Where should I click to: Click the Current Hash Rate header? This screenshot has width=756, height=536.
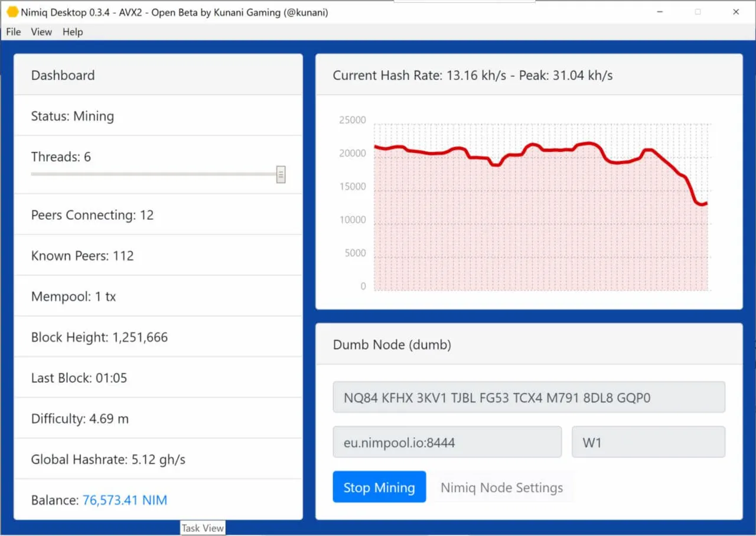pyautogui.click(x=529, y=75)
